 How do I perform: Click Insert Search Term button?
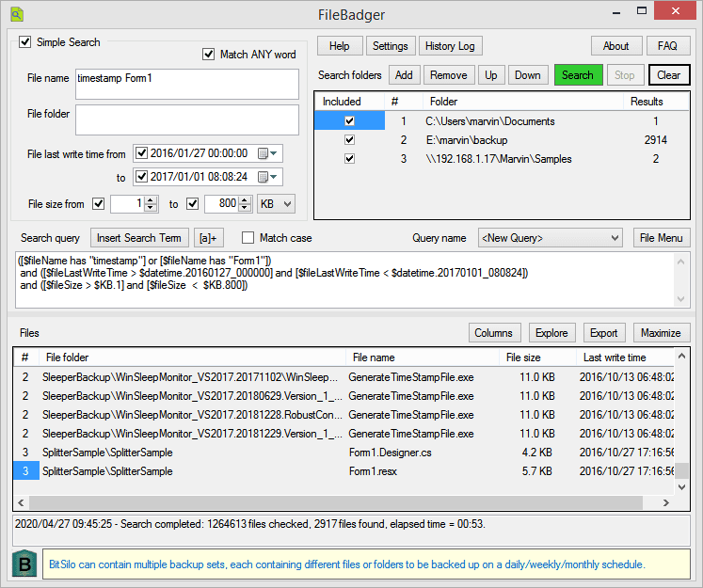(x=139, y=238)
